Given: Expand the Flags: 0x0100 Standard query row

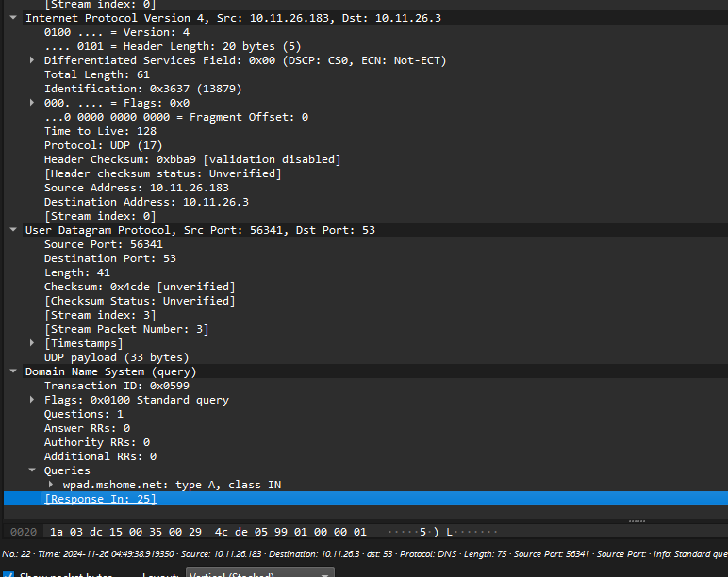Looking at the screenshot, I should point(32,400).
